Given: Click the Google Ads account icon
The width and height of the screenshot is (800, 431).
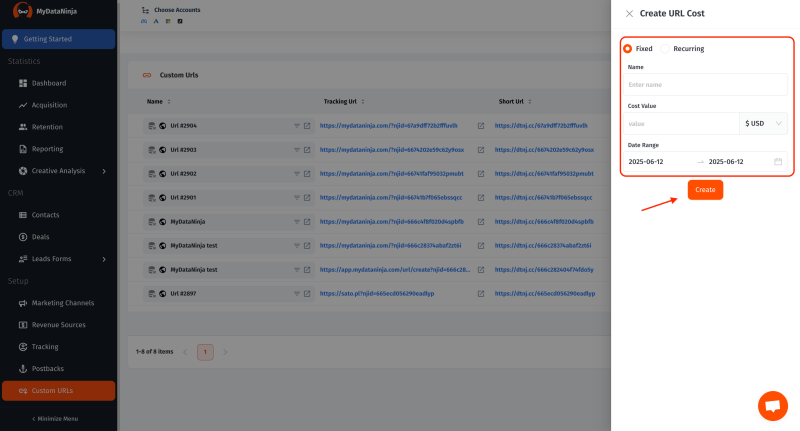Looking at the screenshot, I should (x=156, y=21).
